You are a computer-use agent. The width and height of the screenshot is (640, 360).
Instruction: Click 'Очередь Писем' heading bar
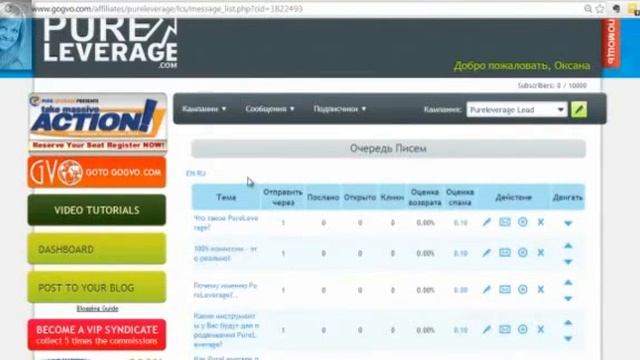click(x=388, y=149)
